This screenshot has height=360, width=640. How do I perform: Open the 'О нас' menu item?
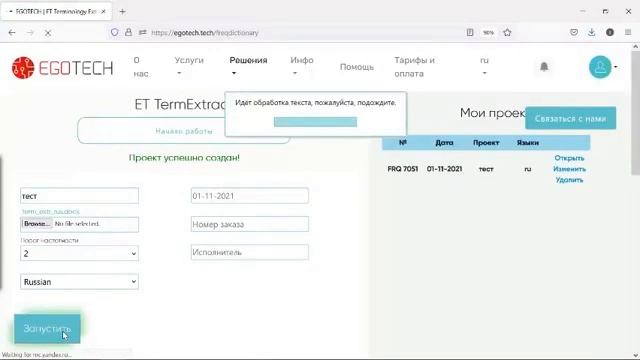point(141,67)
